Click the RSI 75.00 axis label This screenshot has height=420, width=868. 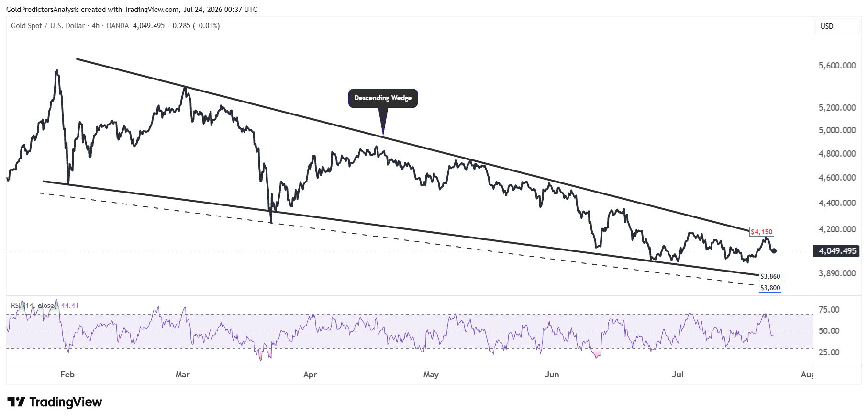[829, 310]
